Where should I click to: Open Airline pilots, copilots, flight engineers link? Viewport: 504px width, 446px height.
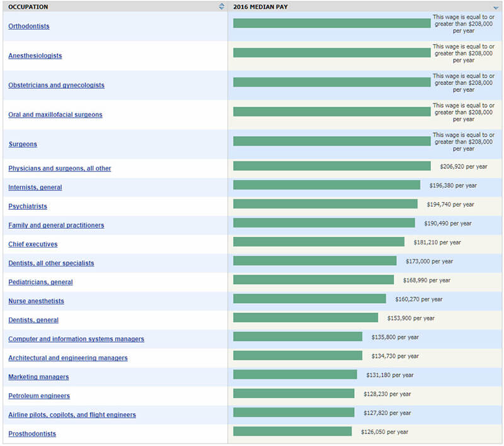pos(72,415)
